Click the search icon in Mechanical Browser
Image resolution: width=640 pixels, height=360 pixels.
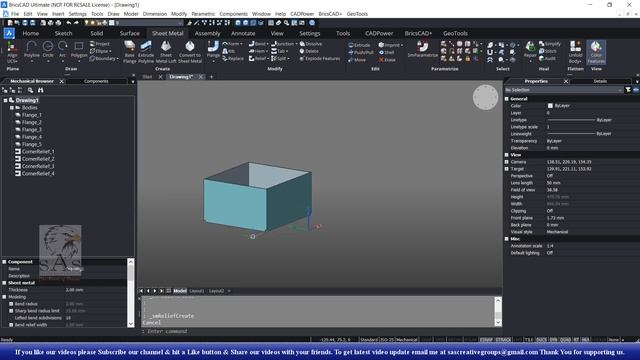[30, 90]
